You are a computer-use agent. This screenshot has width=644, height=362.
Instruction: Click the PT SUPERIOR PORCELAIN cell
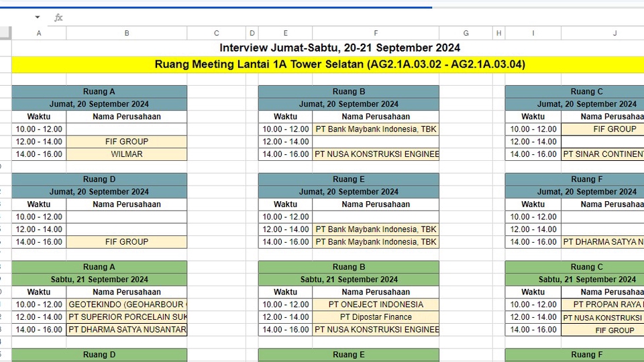(x=127, y=317)
